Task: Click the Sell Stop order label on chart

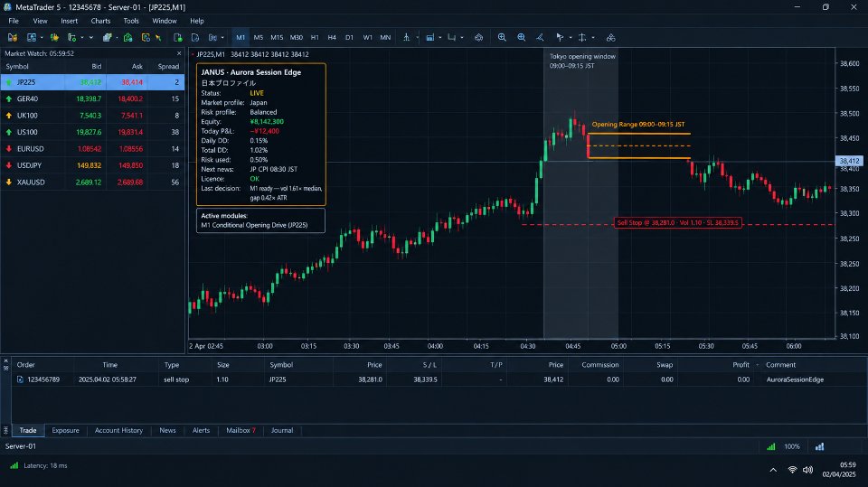Action: tap(677, 223)
